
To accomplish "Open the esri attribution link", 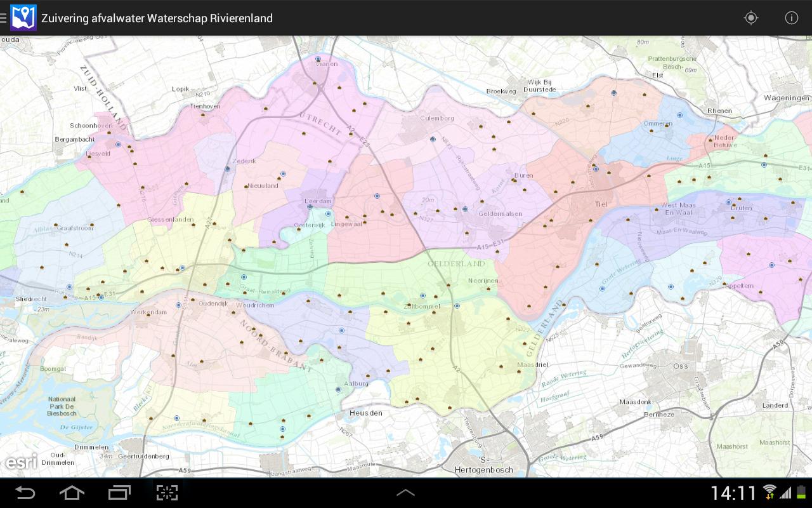I will 21,462.
